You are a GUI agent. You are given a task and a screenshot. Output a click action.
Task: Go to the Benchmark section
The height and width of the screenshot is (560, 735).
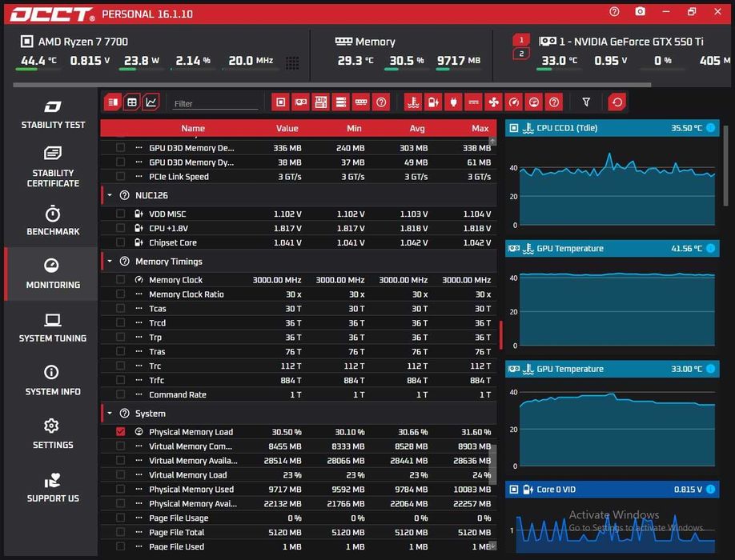click(x=53, y=220)
